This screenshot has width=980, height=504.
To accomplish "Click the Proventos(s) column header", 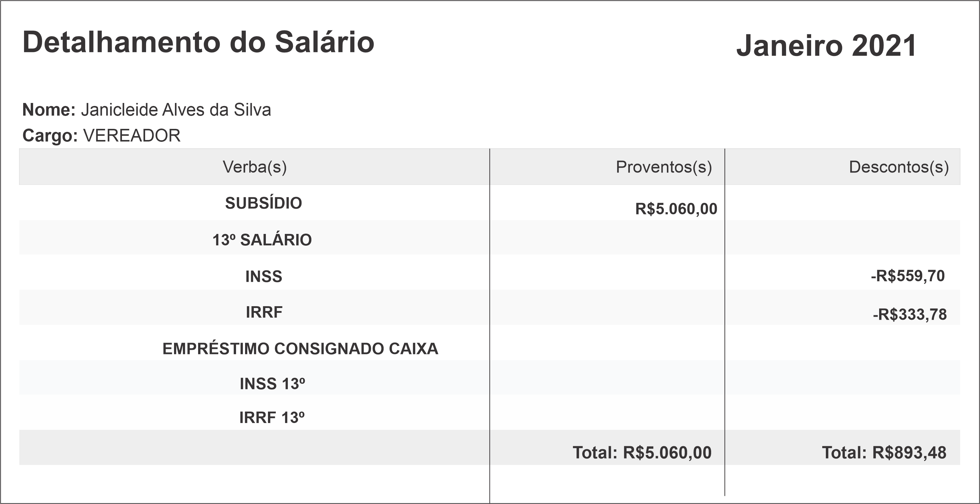I will 664,167.
